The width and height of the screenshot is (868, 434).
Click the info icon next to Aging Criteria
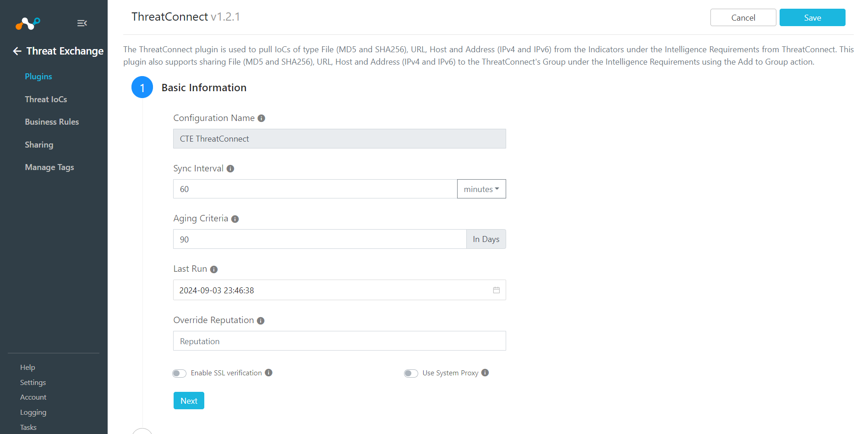coord(235,219)
